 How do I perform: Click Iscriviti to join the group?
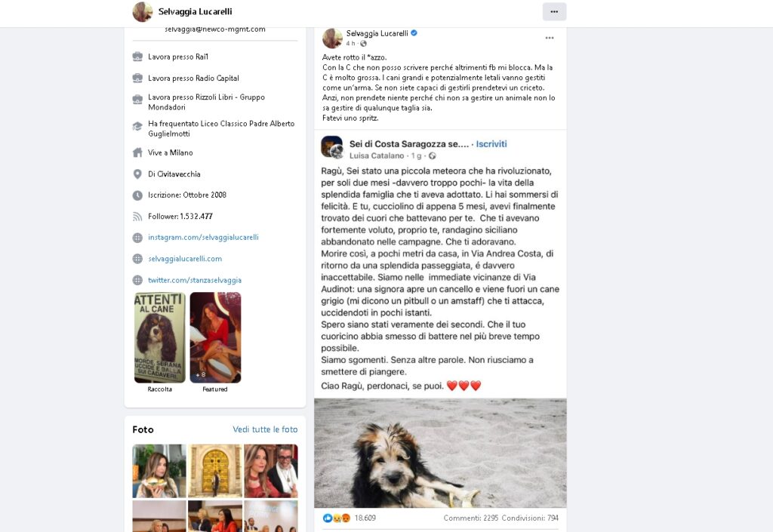pos(491,144)
